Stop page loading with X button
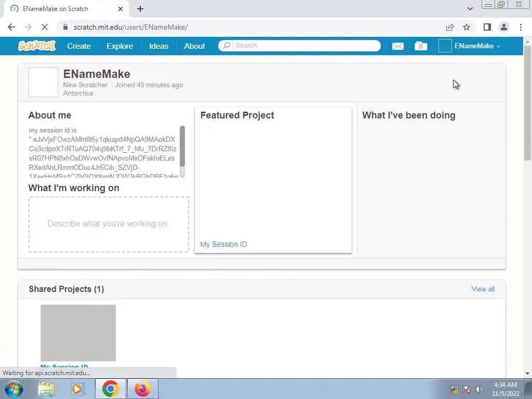 pos(45,27)
